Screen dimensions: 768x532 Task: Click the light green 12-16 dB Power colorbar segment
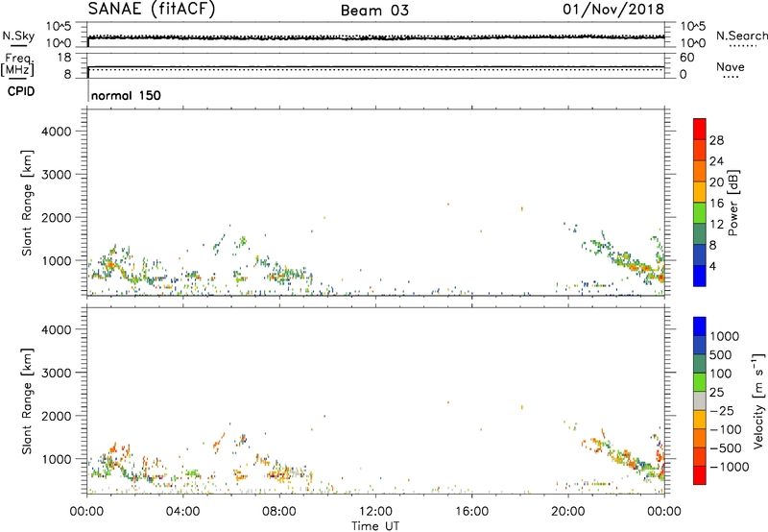tap(700, 213)
